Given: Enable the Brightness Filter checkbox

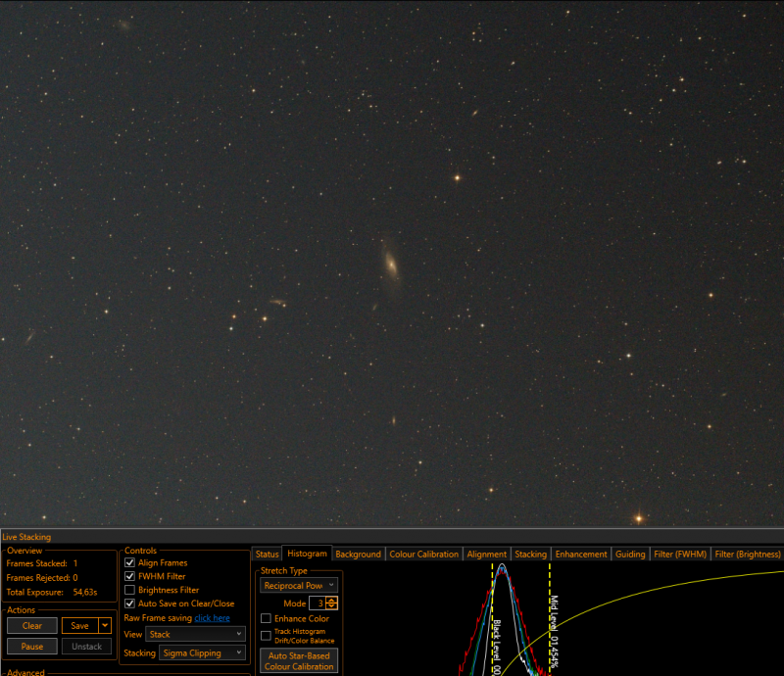Looking at the screenshot, I should pyautogui.click(x=129, y=590).
